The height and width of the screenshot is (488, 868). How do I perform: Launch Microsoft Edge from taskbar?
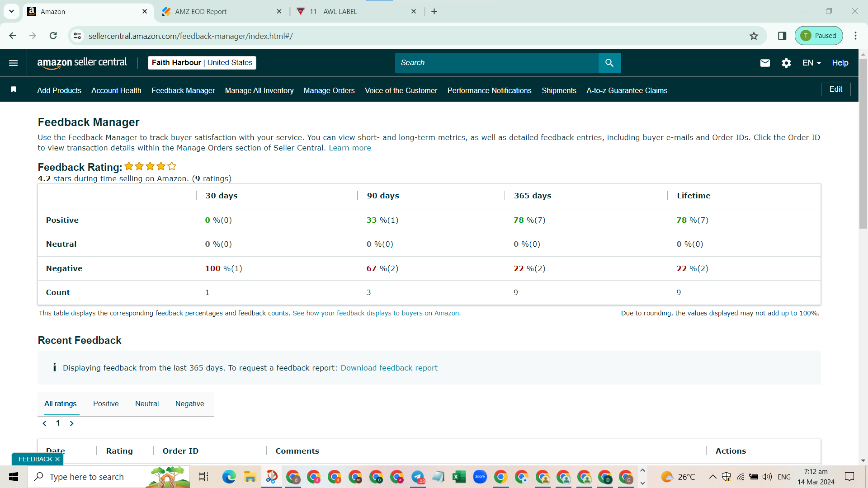pyautogui.click(x=229, y=477)
